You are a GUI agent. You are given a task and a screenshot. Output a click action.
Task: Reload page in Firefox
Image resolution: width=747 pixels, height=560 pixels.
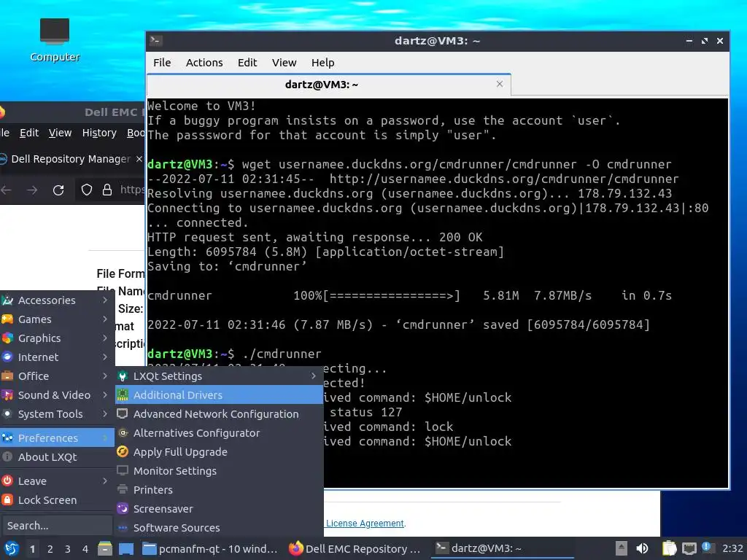[x=58, y=190]
